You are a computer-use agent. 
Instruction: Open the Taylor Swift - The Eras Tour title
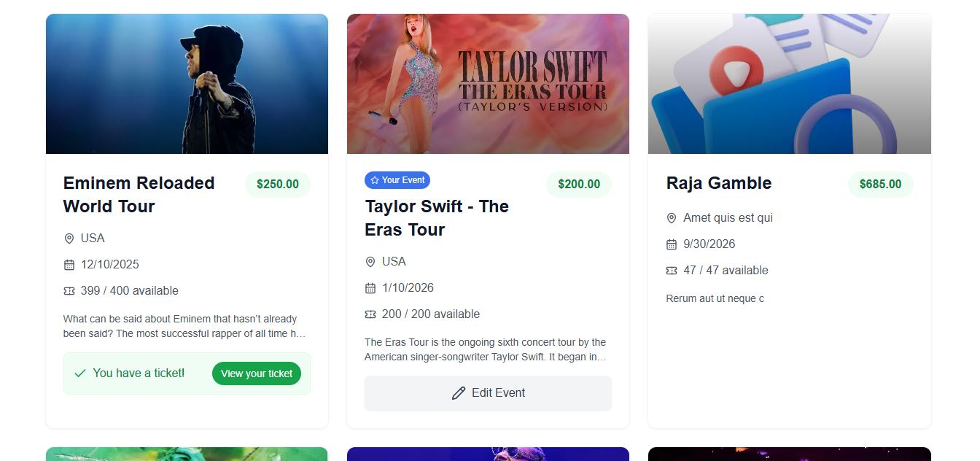(x=437, y=218)
